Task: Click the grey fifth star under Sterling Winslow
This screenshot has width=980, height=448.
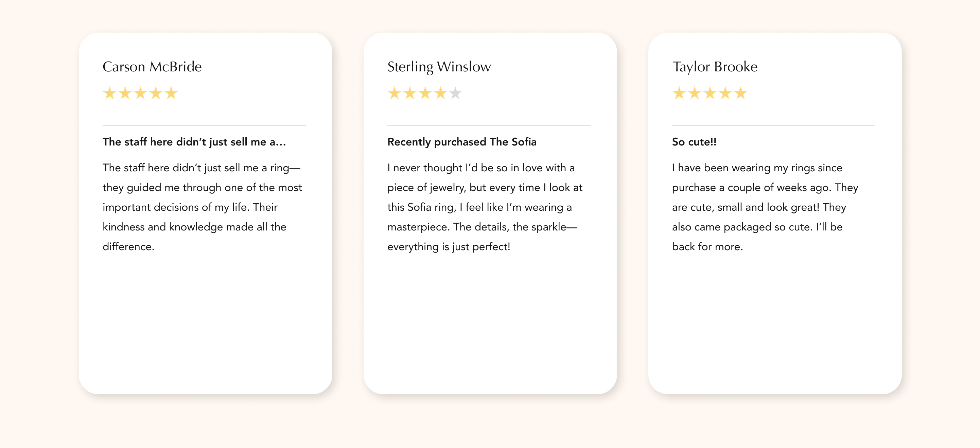Action: point(455,93)
